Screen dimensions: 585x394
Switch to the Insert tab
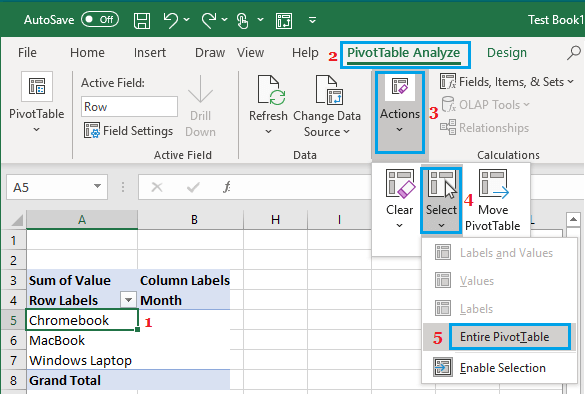pyautogui.click(x=150, y=53)
